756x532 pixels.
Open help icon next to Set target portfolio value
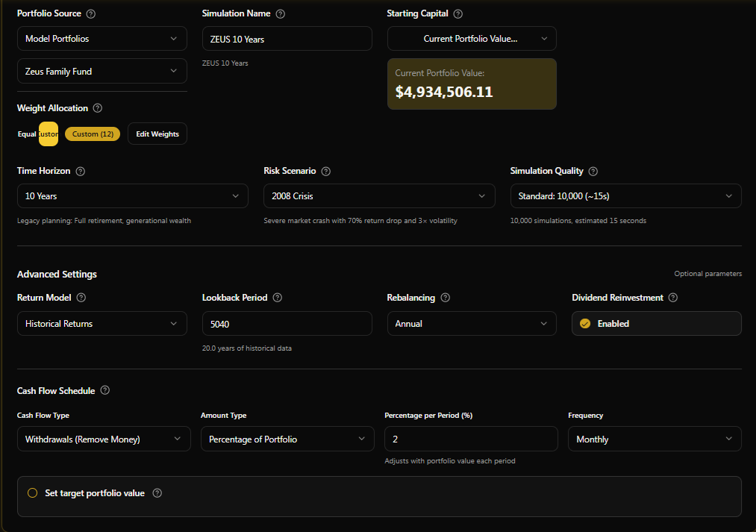pyautogui.click(x=157, y=493)
